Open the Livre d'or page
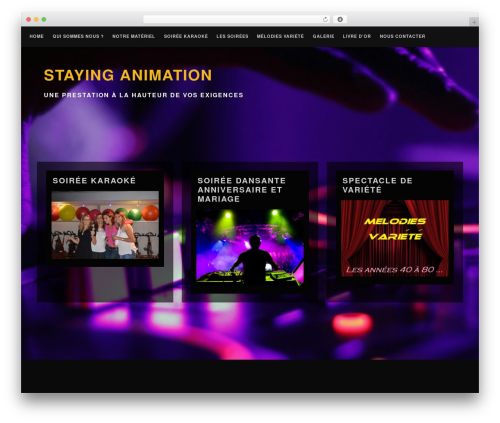The width and height of the screenshot is (500, 423). pos(357,36)
